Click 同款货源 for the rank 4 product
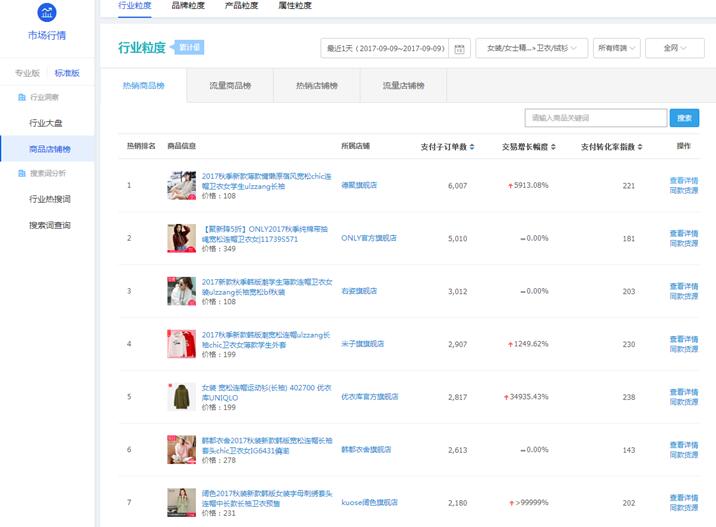Viewport: 716px width, 527px height. pyautogui.click(x=684, y=349)
